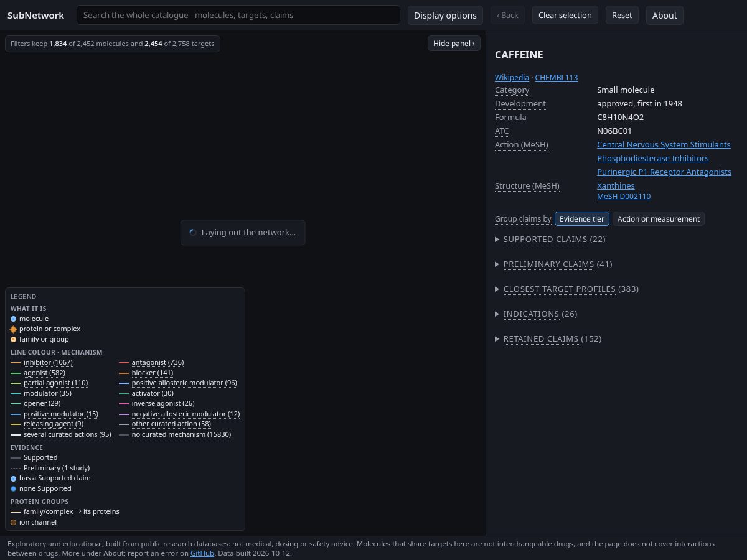Expand the Retained Claims section

click(x=548, y=339)
